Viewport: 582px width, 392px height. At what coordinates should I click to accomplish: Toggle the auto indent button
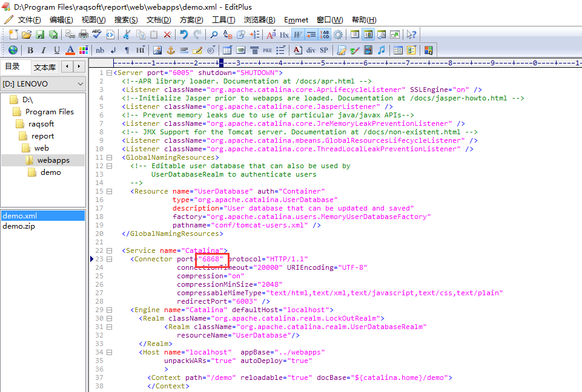311,34
